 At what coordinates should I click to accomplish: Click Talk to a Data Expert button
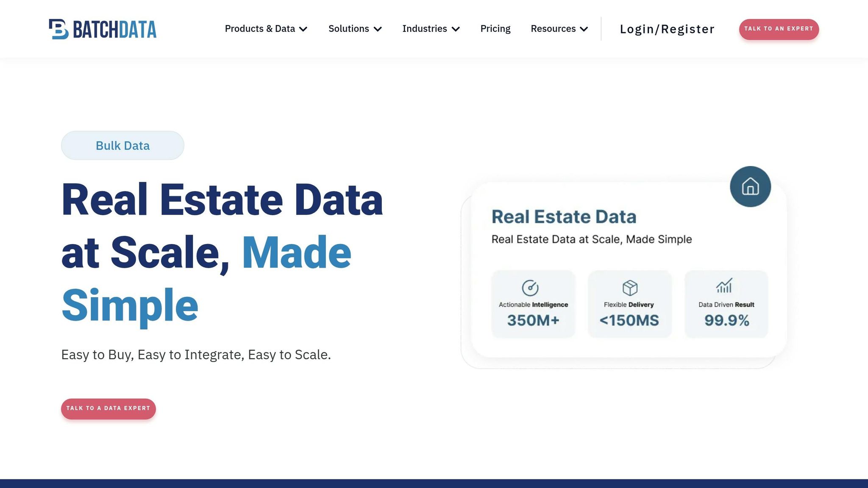point(108,409)
